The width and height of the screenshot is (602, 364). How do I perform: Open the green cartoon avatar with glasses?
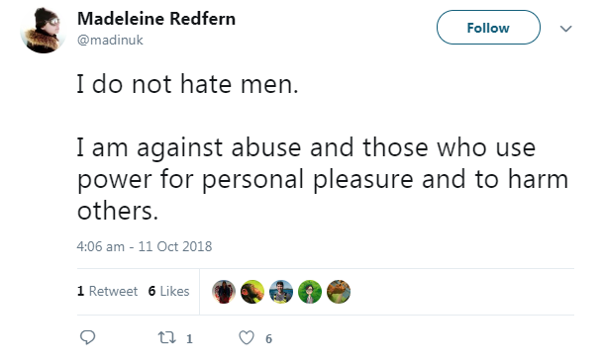[310, 292]
